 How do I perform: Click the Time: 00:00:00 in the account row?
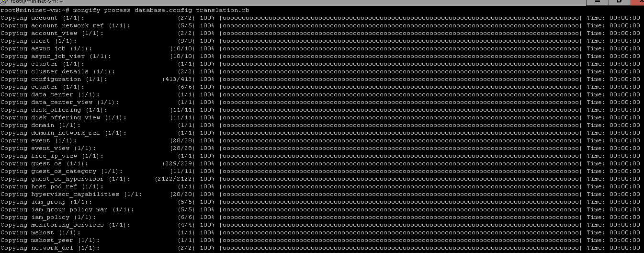pos(613,18)
